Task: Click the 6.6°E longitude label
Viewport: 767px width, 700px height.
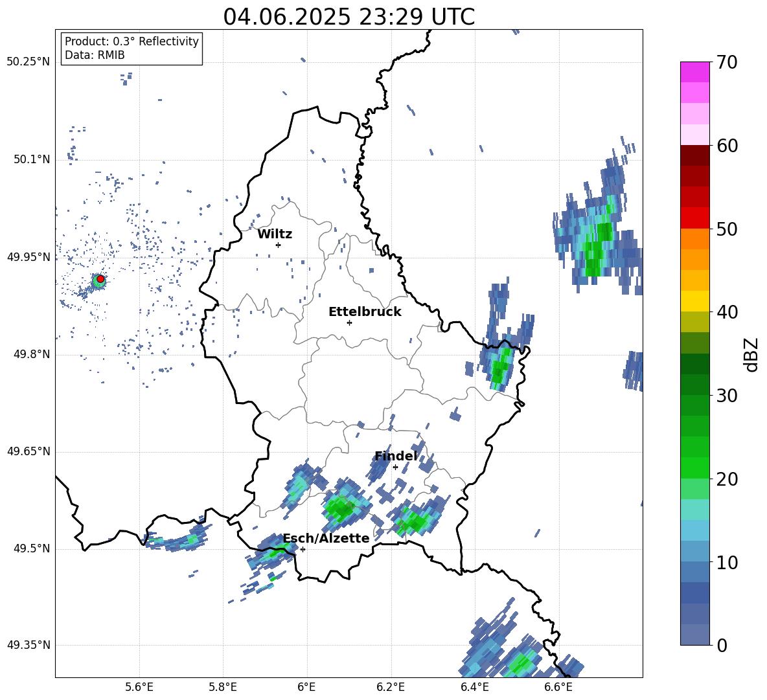Action: (x=558, y=687)
